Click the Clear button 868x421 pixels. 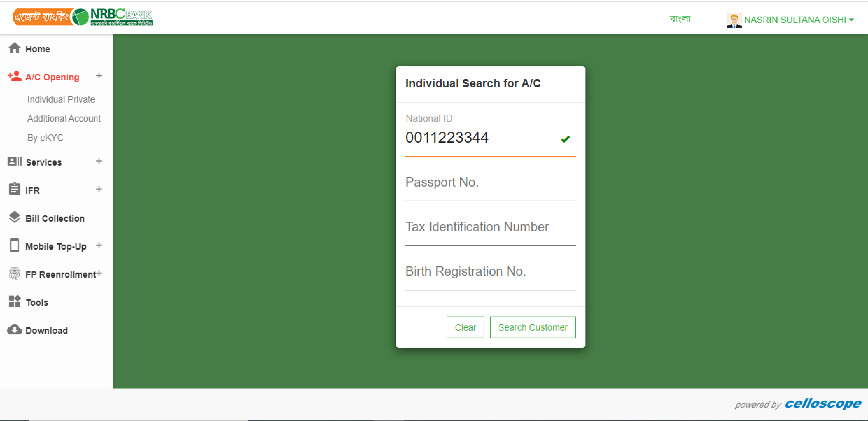(x=465, y=327)
